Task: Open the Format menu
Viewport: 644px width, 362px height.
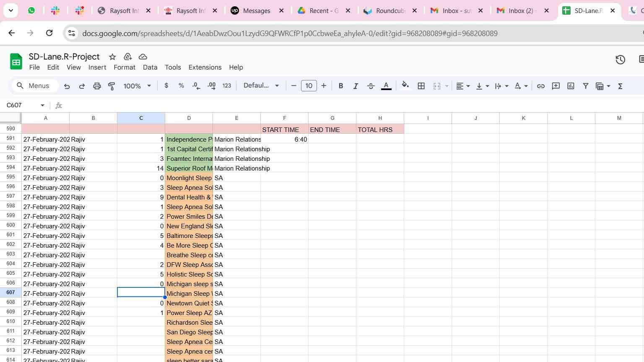Action: pyautogui.click(x=125, y=67)
